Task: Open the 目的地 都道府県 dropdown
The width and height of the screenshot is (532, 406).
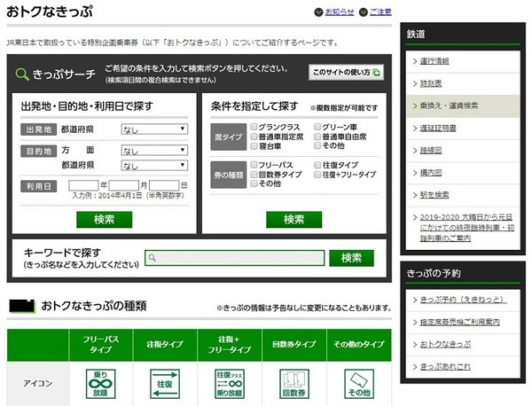Action: point(154,166)
